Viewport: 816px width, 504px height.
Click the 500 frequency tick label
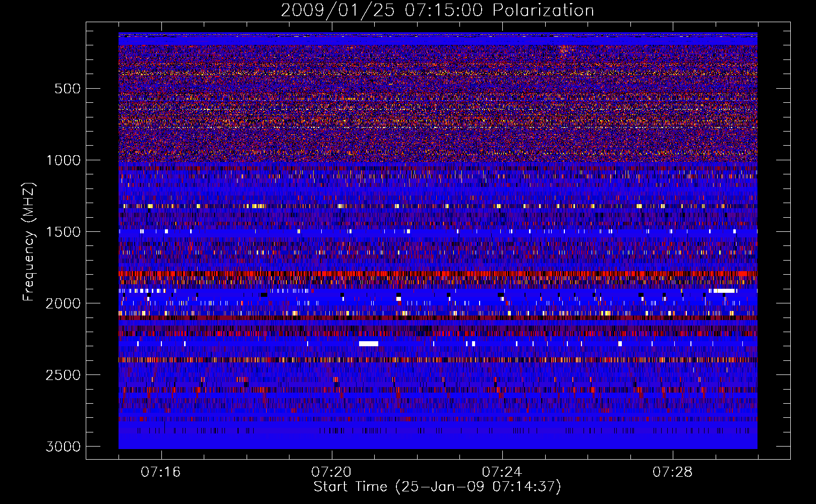[67, 89]
